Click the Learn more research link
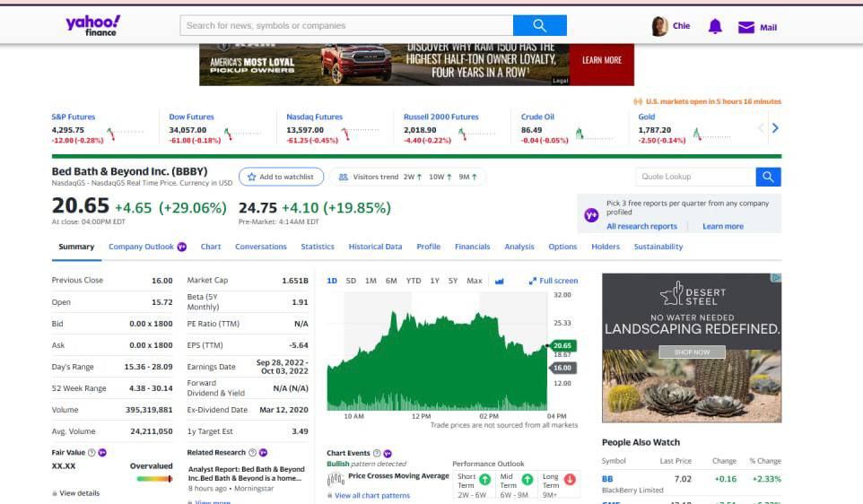The height and width of the screenshot is (504, 863). click(x=723, y=227)
